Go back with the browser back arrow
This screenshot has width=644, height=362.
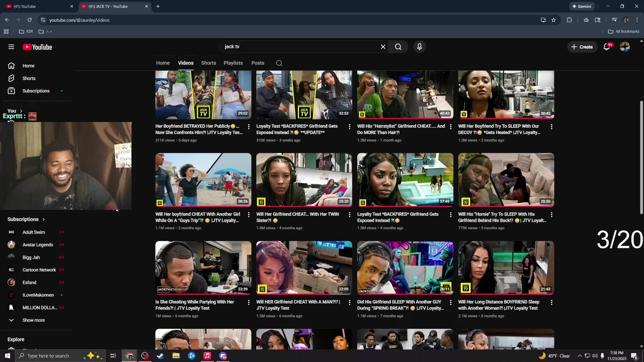point(7,20)
